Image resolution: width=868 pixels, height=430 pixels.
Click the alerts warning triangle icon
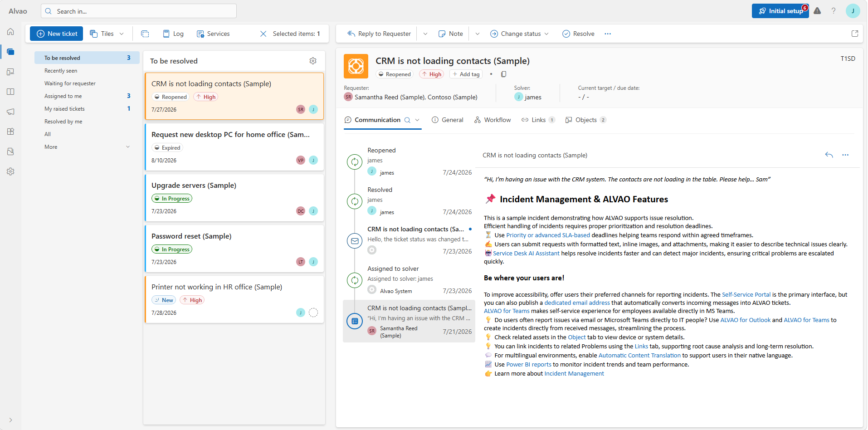pos(817,11)
